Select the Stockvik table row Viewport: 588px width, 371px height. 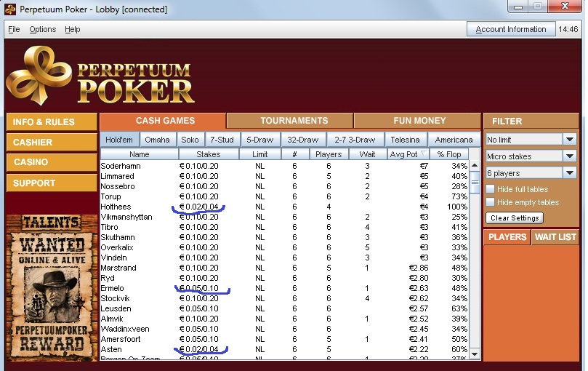284,298
